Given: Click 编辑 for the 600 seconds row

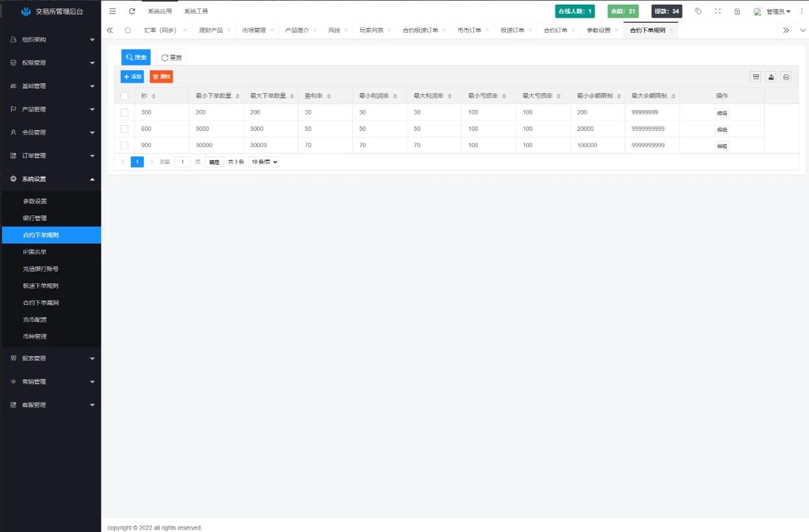Looking at the screenshot, I should point(722,130).
